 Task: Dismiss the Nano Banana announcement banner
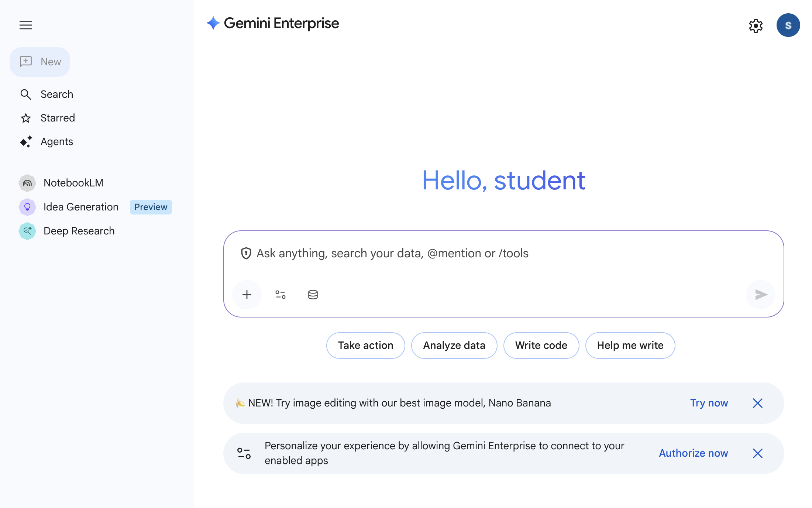click(x=757, y=403)
